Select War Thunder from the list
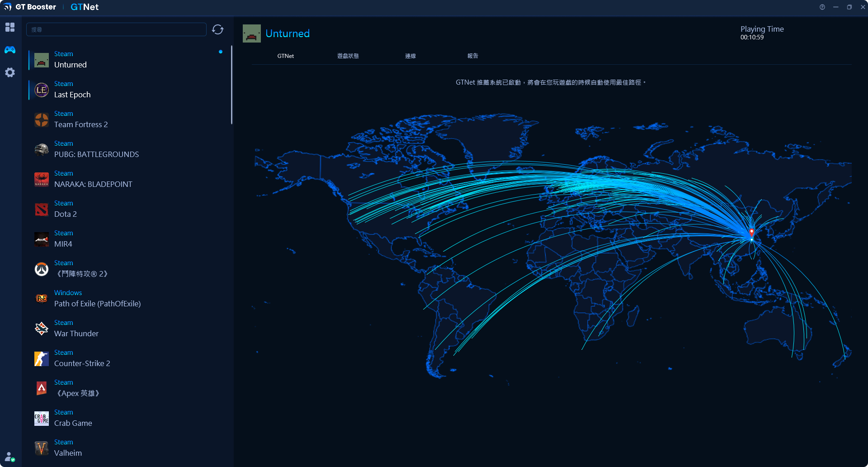Screen dimensions: 868x467 [x=76, y=334]
